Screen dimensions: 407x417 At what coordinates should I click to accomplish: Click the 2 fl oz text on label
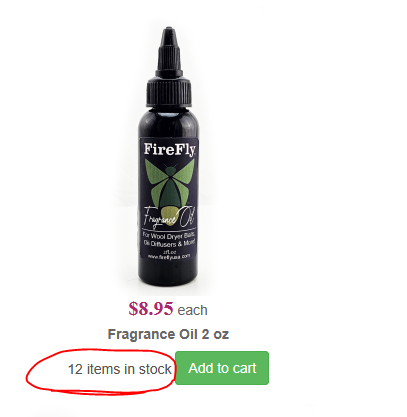(x=169, y=252)
